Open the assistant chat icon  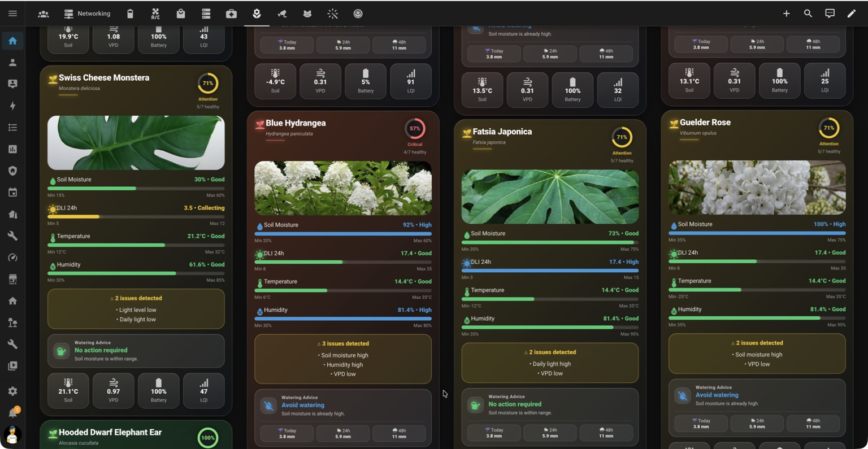830,14
